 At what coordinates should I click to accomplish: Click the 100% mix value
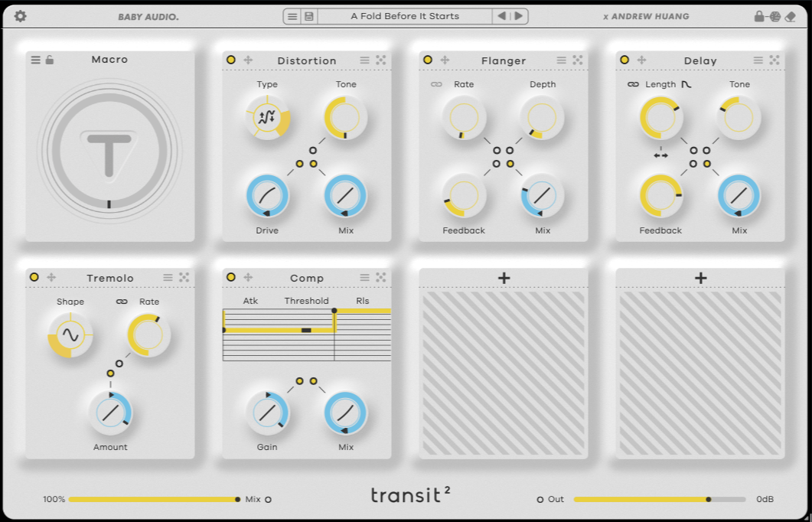coord(54,500)
